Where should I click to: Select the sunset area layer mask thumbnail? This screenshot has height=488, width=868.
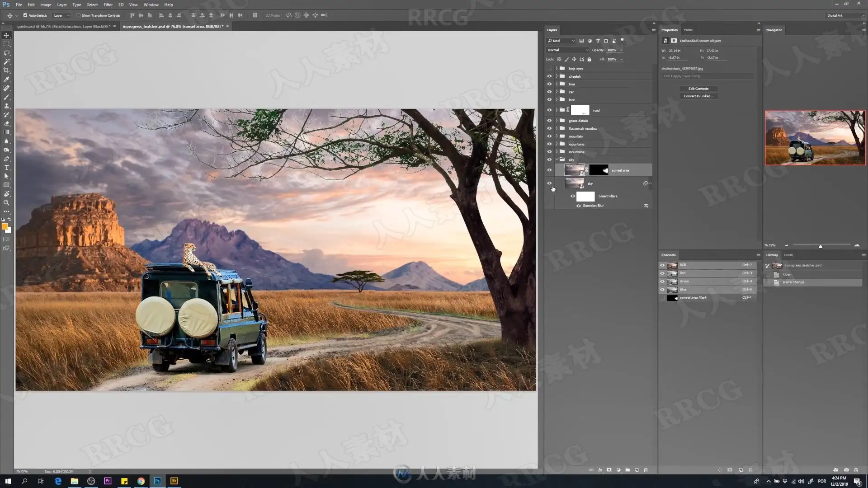(x=599, y=170)
